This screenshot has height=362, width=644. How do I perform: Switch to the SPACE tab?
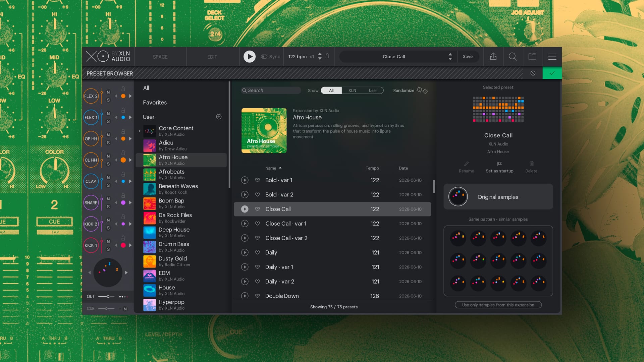point(160,57)
